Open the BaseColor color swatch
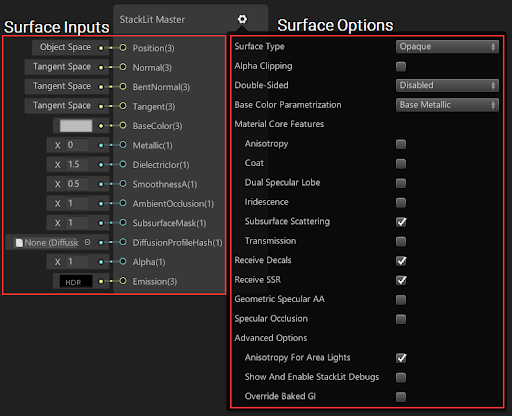Image resolution: width=512 pixels, height=416 pixels. coord(76,126)
